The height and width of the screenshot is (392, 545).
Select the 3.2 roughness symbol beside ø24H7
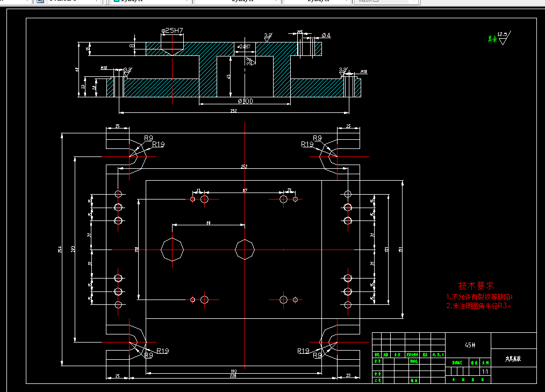pos(250,61)
